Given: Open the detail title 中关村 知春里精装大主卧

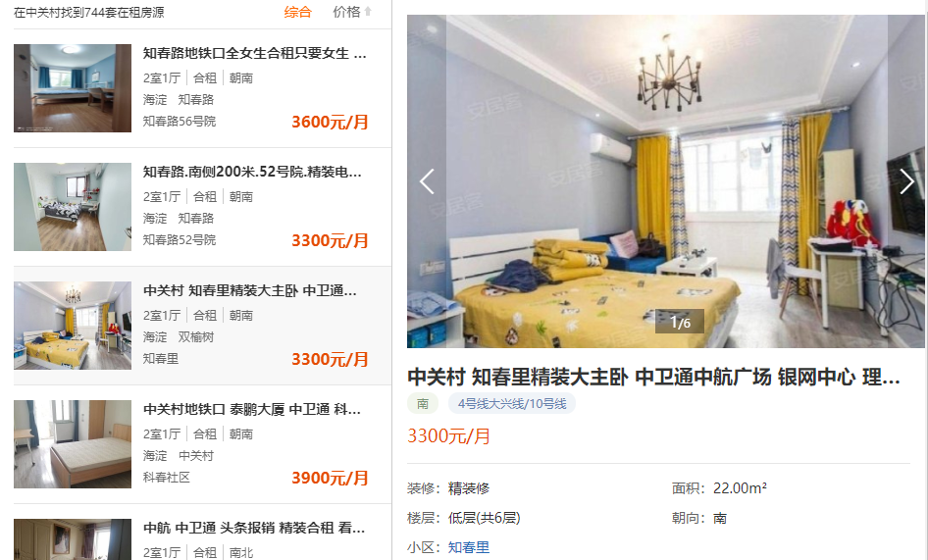Looking at the screenshot, I should coord(654,377).
